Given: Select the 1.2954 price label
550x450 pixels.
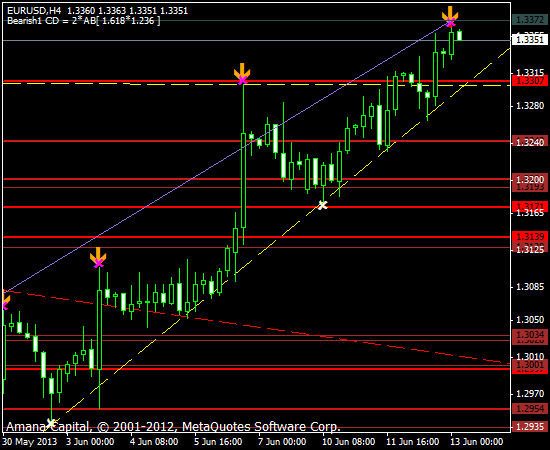Looking at the screenshot, I should 530,408.
